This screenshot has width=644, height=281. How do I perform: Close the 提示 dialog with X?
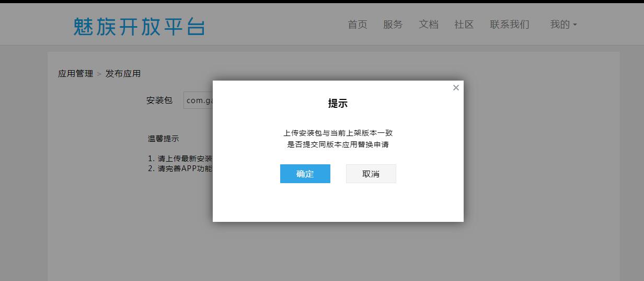point(456,87)
